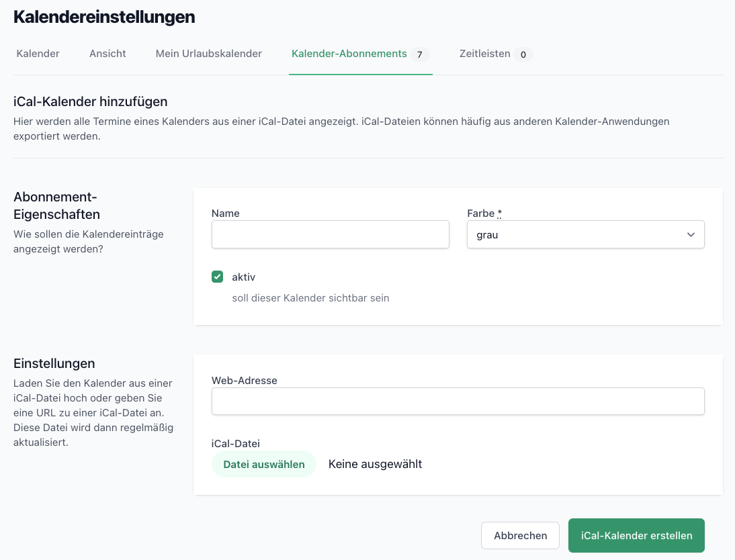
Task: Focus the Name text field
Action: tap(330, 235)
